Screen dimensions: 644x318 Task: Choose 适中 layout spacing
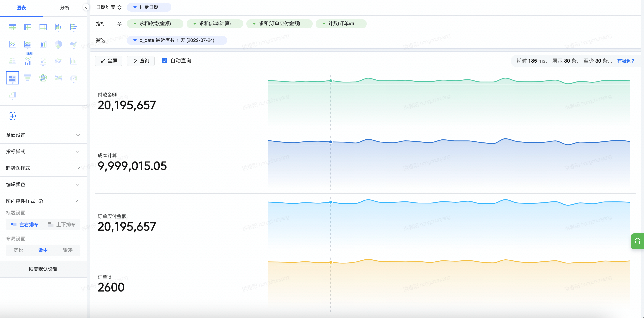tap(43, 250)
